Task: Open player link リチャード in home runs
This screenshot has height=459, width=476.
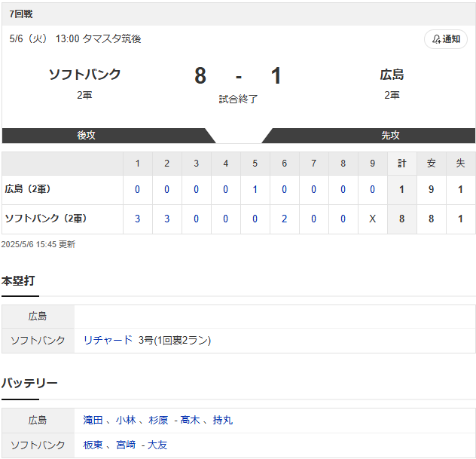Action: (108, 340)
